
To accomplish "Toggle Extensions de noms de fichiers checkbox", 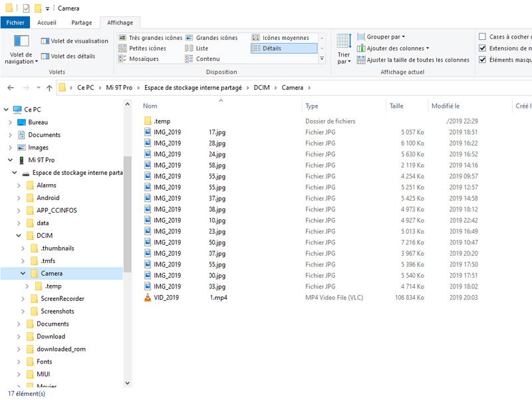I will tap(483, 49).
